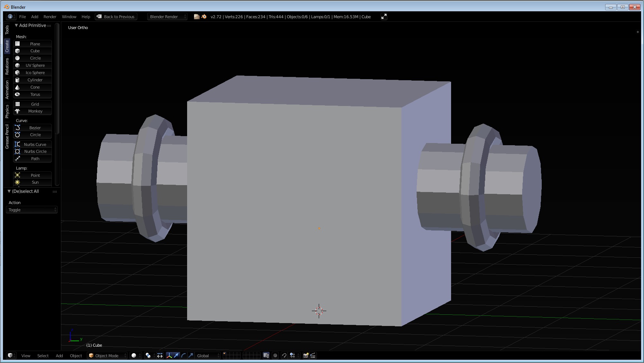Open the 3D View editor type selector
644x363 pixels.
coord(11,356)
